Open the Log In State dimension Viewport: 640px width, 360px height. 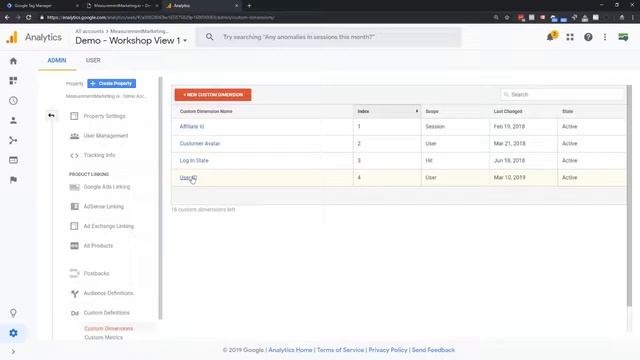click(x=194, y=160)
